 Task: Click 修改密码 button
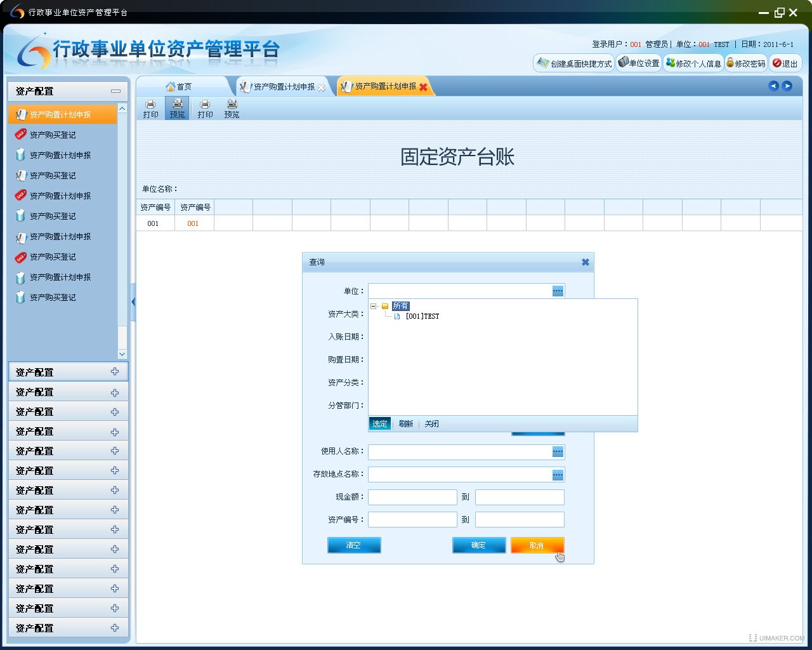(x=746, y=63)
